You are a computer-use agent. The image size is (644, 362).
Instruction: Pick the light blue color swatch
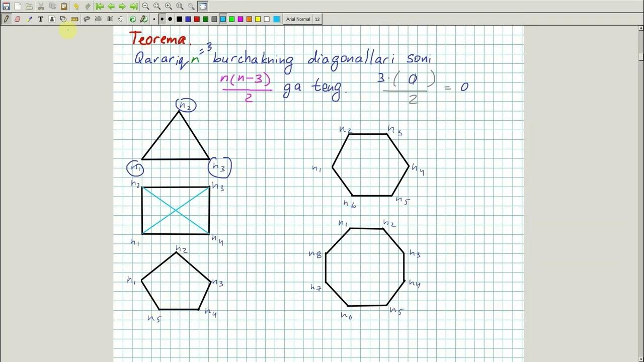(x=223, y=19)
